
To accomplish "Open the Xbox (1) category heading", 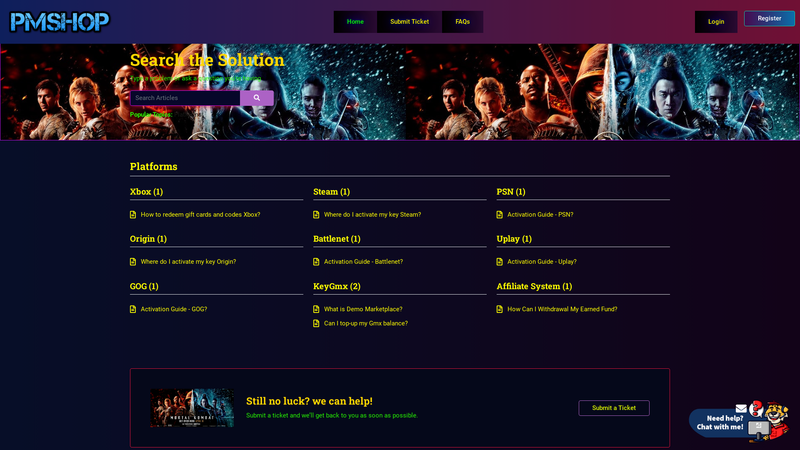I will [x=146, y=192].
